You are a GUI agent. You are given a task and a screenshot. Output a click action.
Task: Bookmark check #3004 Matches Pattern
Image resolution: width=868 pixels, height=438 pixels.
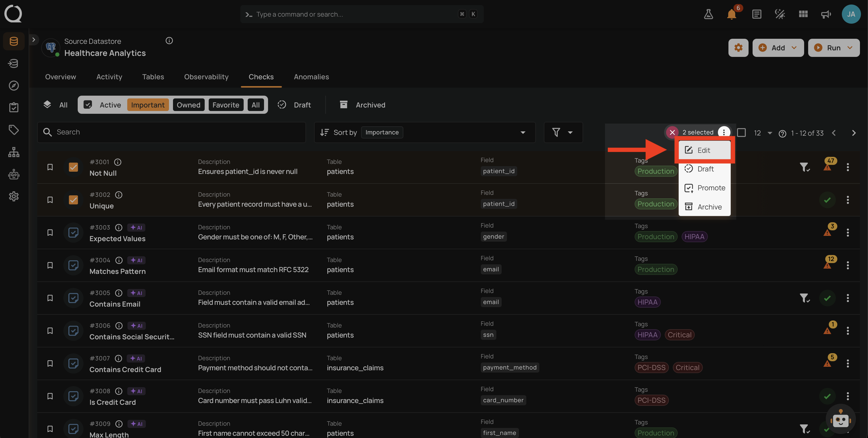[50, 265]
